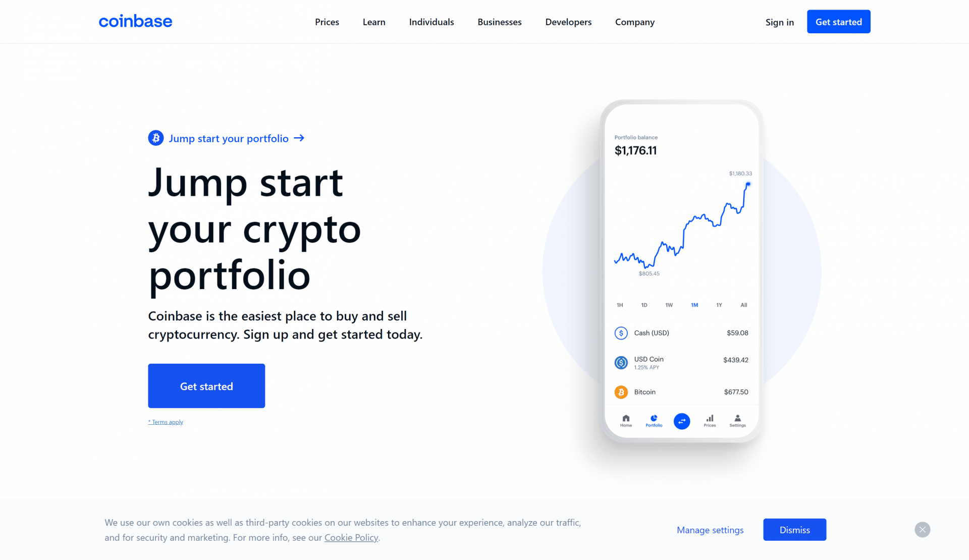Click the Dismiss cookie banner button
Screen dimensions: 969x560
(794, 529)
